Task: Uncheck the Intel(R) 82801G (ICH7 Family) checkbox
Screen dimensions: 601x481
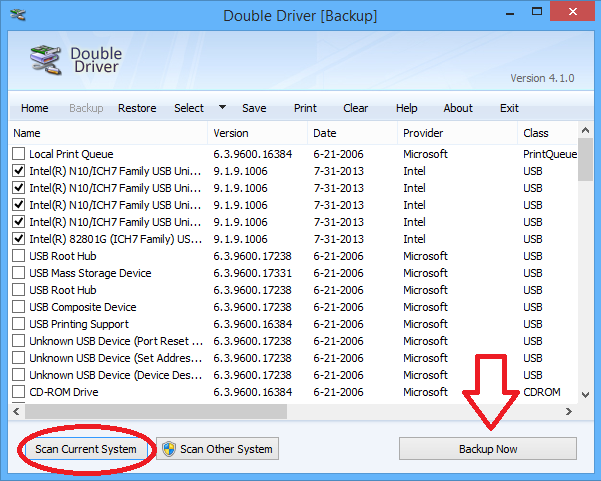Action: coord(18,239)
